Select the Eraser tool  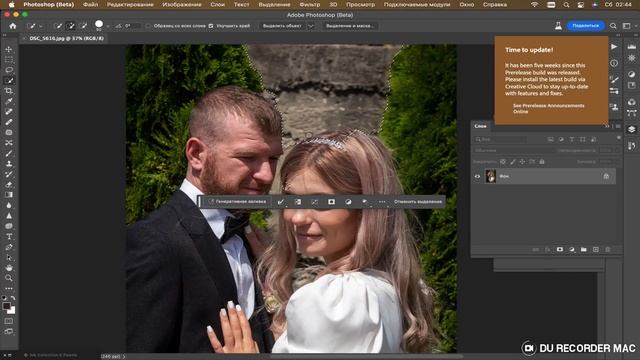[x=9, y=184]
